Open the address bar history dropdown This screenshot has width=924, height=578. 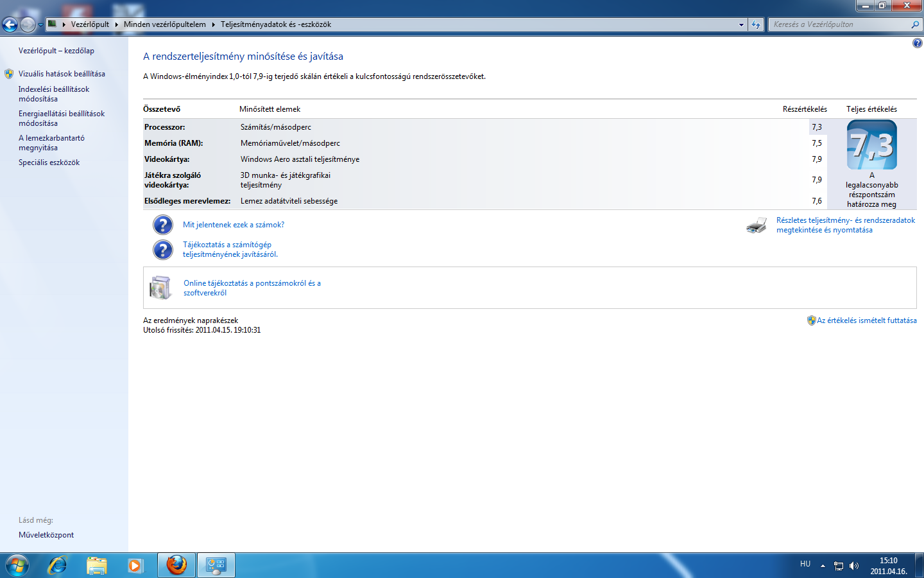pyautogui.click(x=741, y=24)
